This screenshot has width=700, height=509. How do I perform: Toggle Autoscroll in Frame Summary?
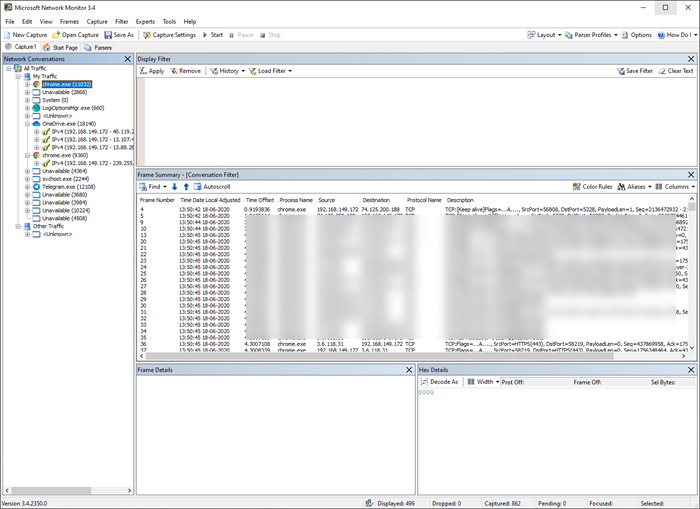[212, 186]
